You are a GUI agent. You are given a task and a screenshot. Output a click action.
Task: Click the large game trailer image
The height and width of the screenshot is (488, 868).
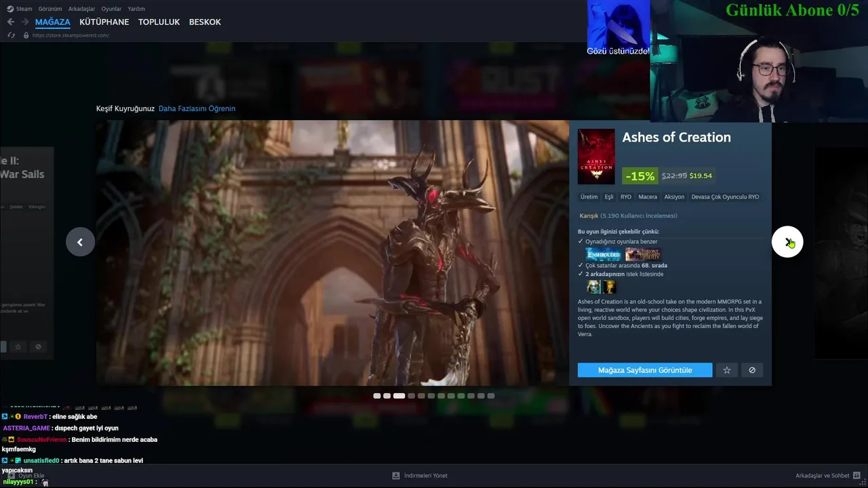pos(332,253)
